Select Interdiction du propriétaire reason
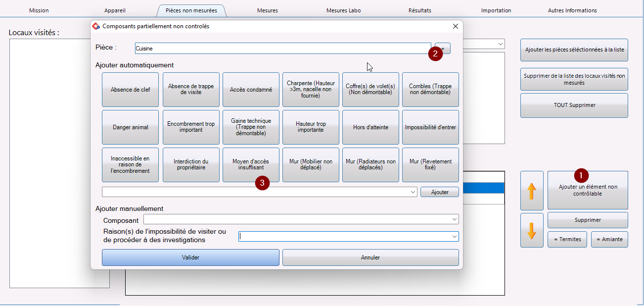Image resolution: width=644 pixels, height=306 pixels. [x=190, y=165]
